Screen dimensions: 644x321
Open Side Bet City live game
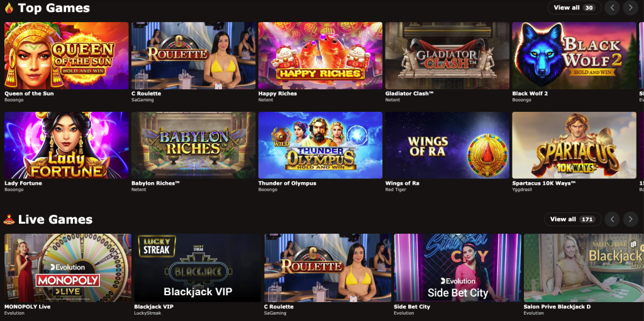458,268
